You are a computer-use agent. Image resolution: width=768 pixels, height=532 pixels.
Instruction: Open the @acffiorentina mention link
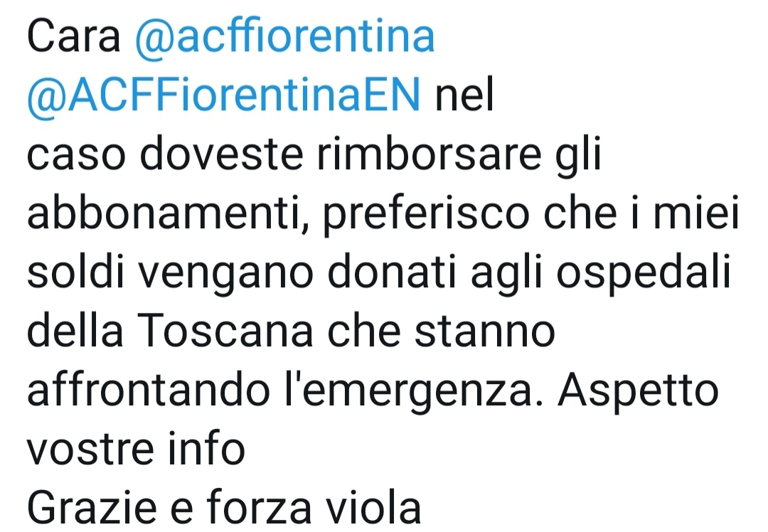pyautogui.click(x=284, y=36)
